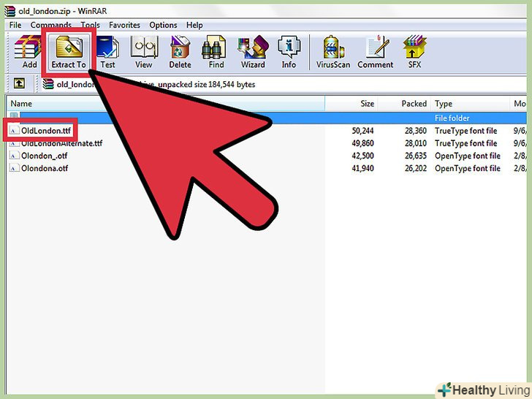
Task: Click packed value 28,360
Action: coord(416,131)
